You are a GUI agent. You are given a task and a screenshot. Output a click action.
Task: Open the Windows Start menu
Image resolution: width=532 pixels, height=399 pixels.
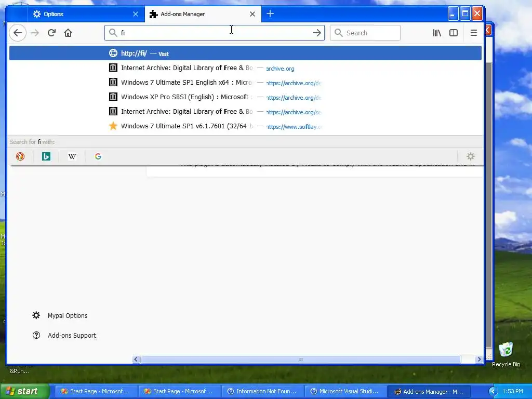[x=25, y=391]
